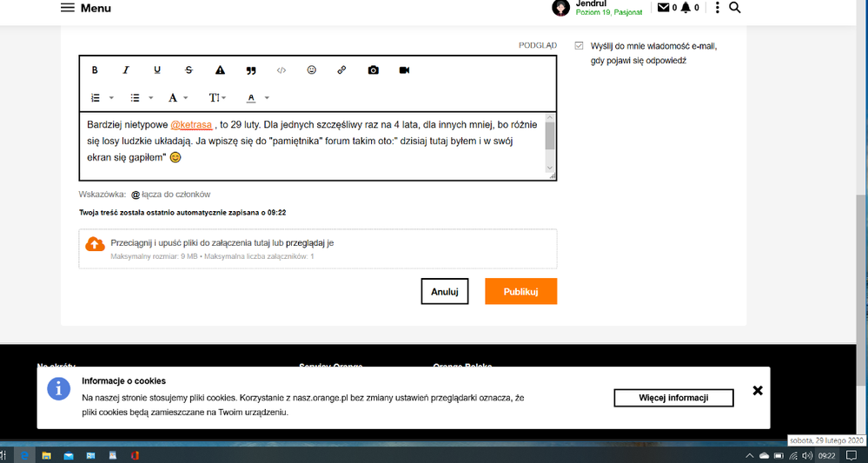
Task: Insert a photo with camera icon
Action: pos(373,70)
